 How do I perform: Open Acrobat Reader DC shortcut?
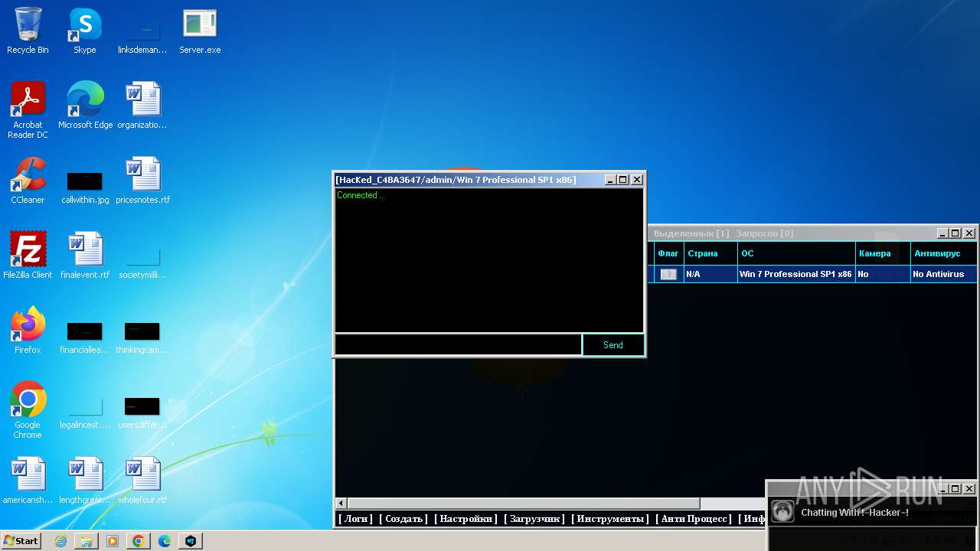click(28, 109)
